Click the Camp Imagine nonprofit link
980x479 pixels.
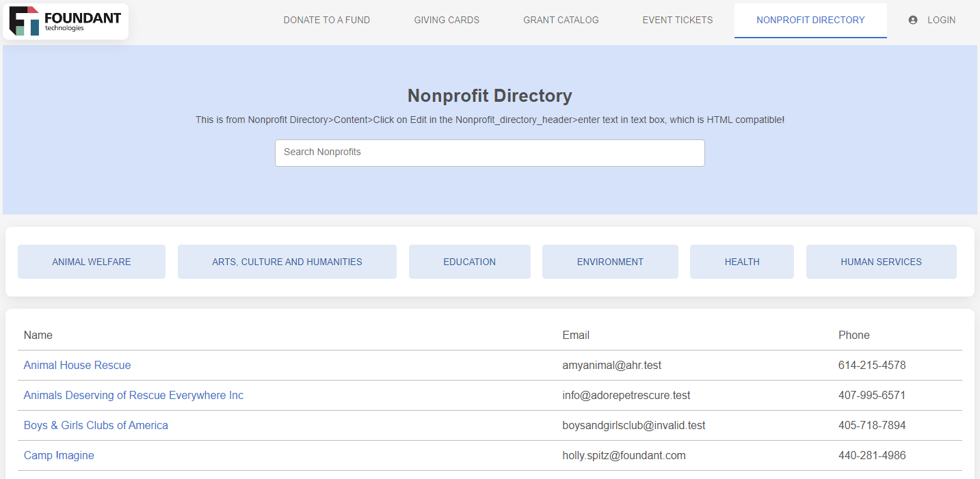click(x=59, y=455)
